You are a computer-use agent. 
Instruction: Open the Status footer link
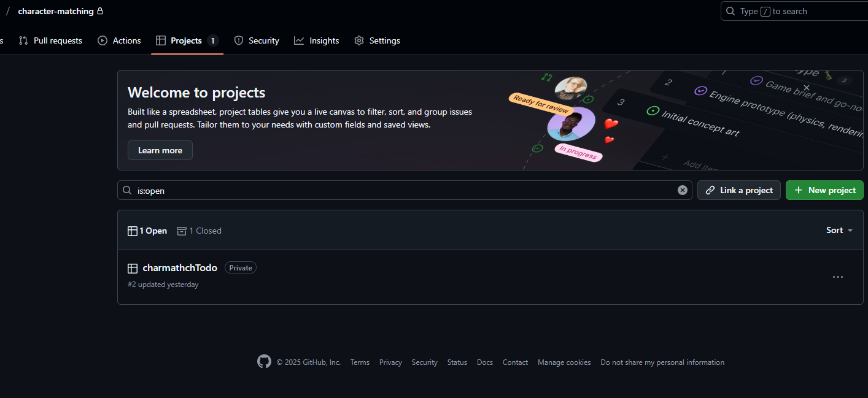[457, 362]
